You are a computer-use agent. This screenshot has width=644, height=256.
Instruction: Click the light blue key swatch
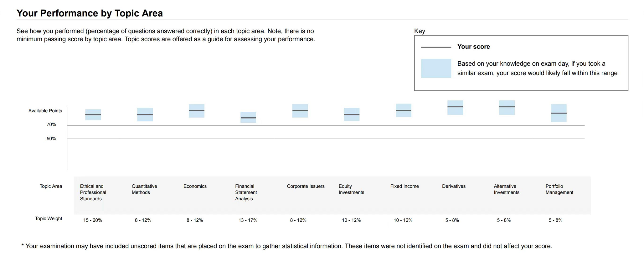click(436, 68)
